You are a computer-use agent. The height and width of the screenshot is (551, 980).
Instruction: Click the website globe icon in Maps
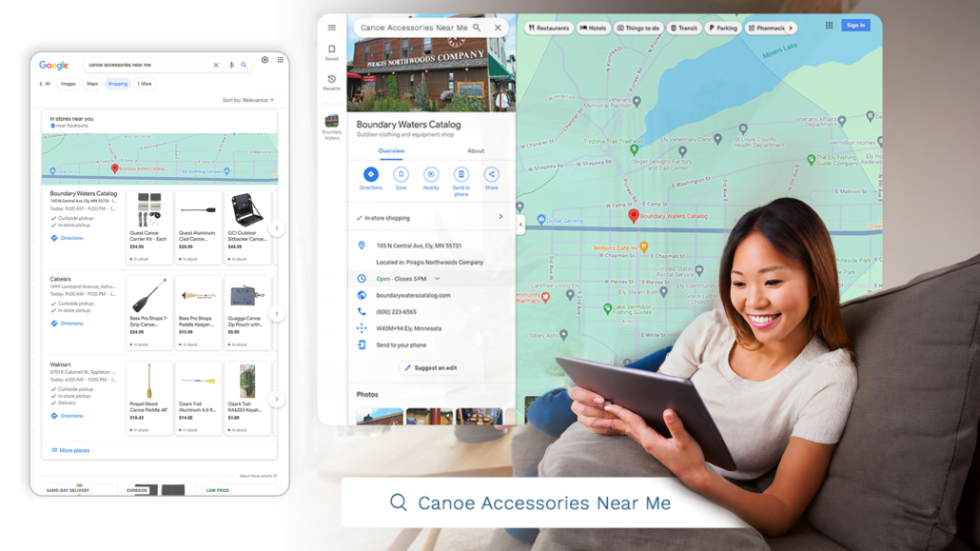click(x=362, y=295)
